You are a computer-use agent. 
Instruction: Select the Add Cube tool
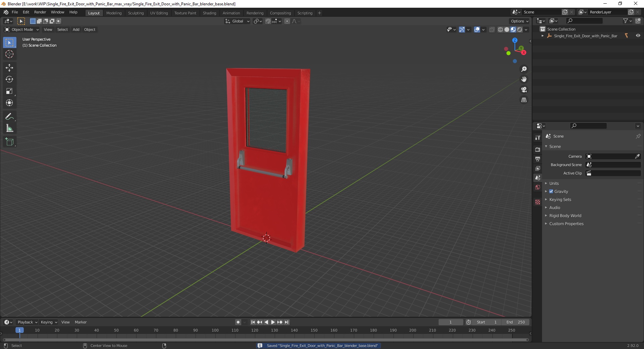[9, 142]
